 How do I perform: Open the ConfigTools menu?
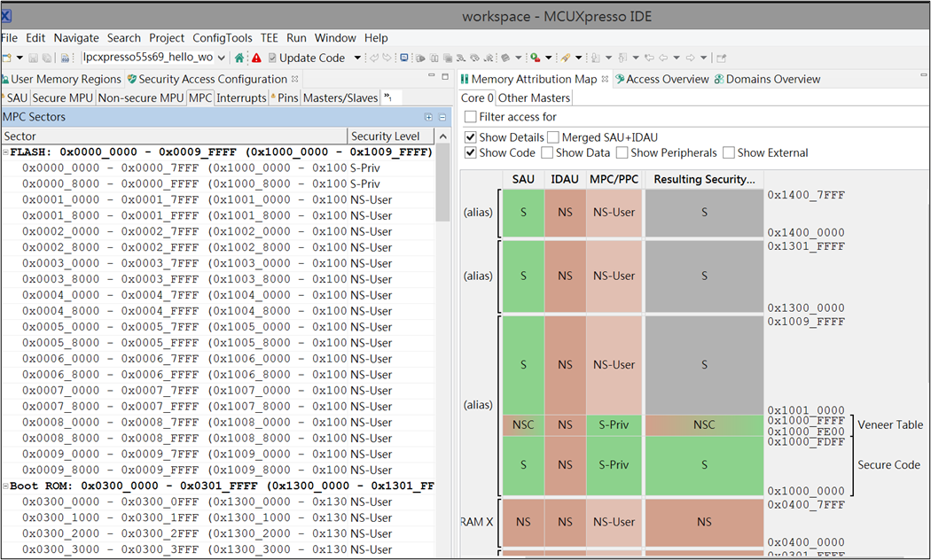coord(222,38)
